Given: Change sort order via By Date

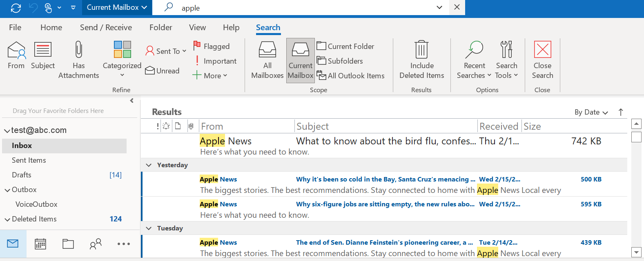Looking at the screenshot, I should click(591, 112).
